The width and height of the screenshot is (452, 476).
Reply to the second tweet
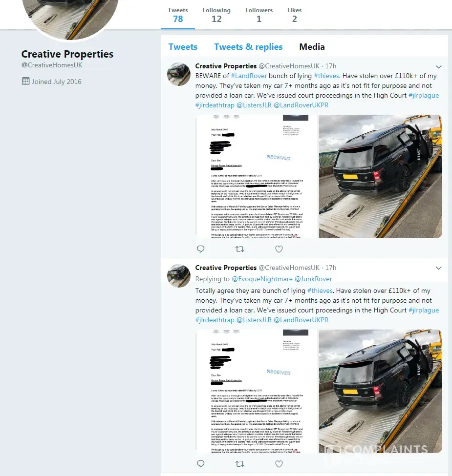point(200,464)
